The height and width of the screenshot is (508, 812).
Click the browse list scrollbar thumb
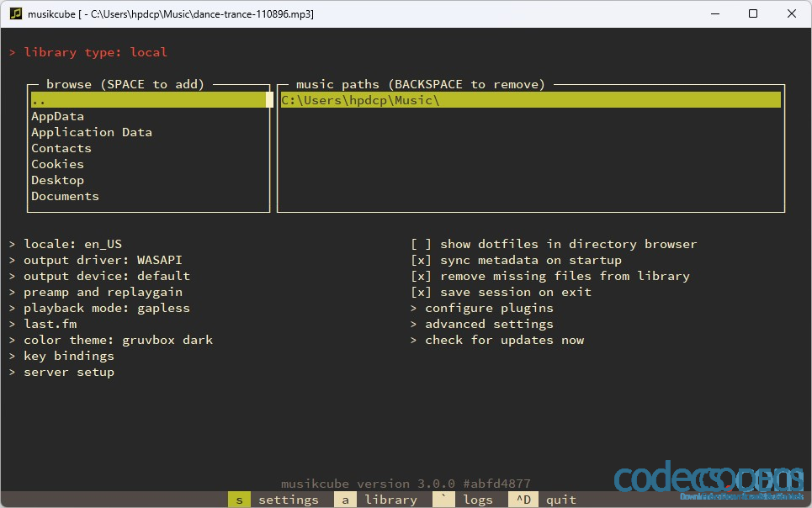pos(269,99)
